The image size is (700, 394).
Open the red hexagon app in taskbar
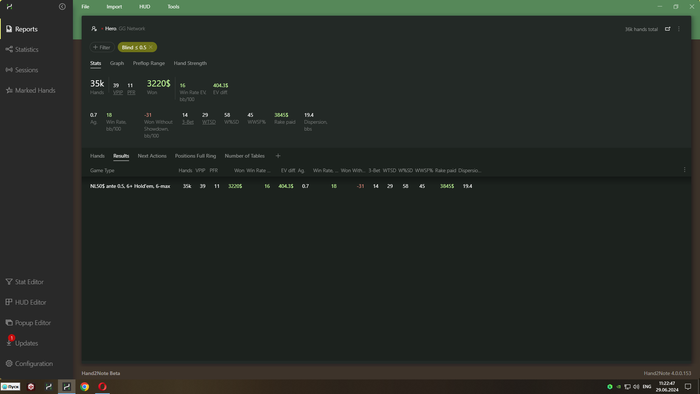31,386
